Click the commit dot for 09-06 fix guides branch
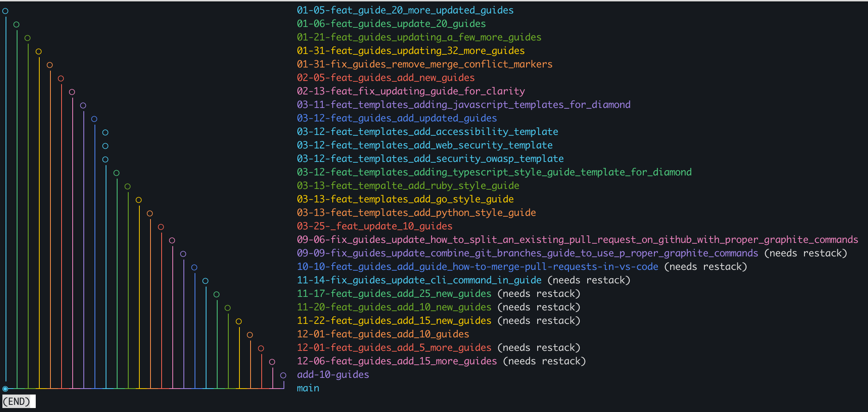 (172, 240)
